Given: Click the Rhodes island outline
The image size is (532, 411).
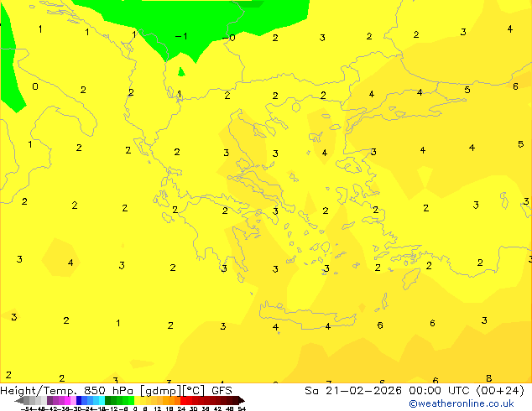Looking at the screenshot, I should click(x=412, y=278).
